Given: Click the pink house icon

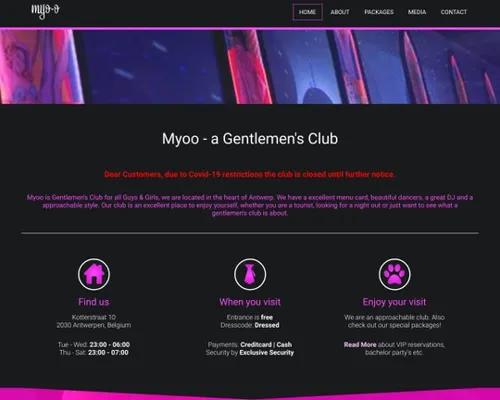Looking at the screenshot, I should coord(94,274).
